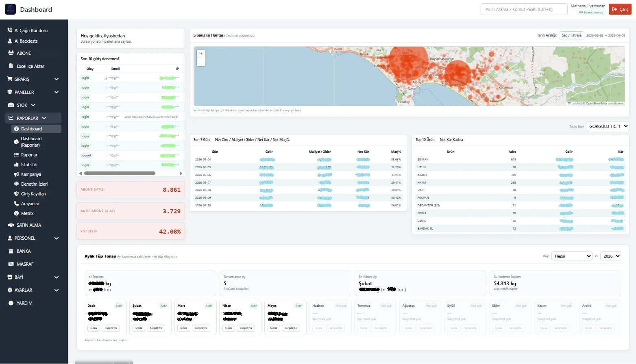Click the Metrix gauge icon
The image size is (636, 364).
(x=17, y=213)
